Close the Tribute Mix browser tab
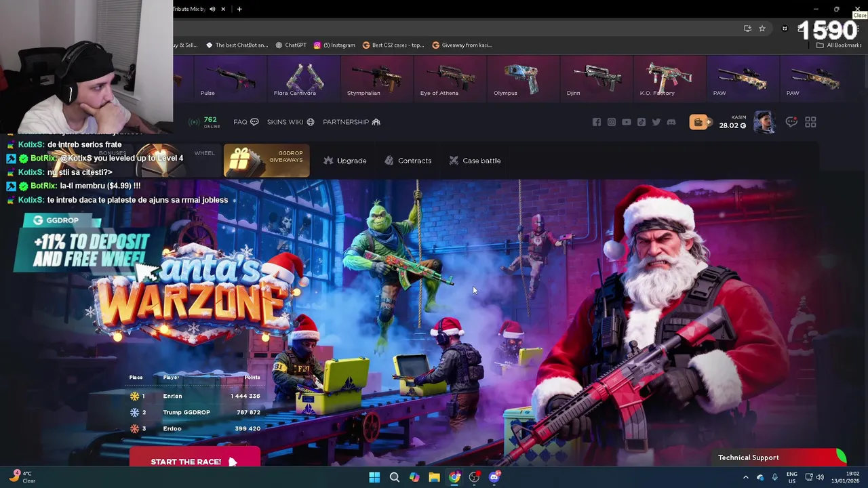This screenshot has width=868, height=488. click(223, 9)
